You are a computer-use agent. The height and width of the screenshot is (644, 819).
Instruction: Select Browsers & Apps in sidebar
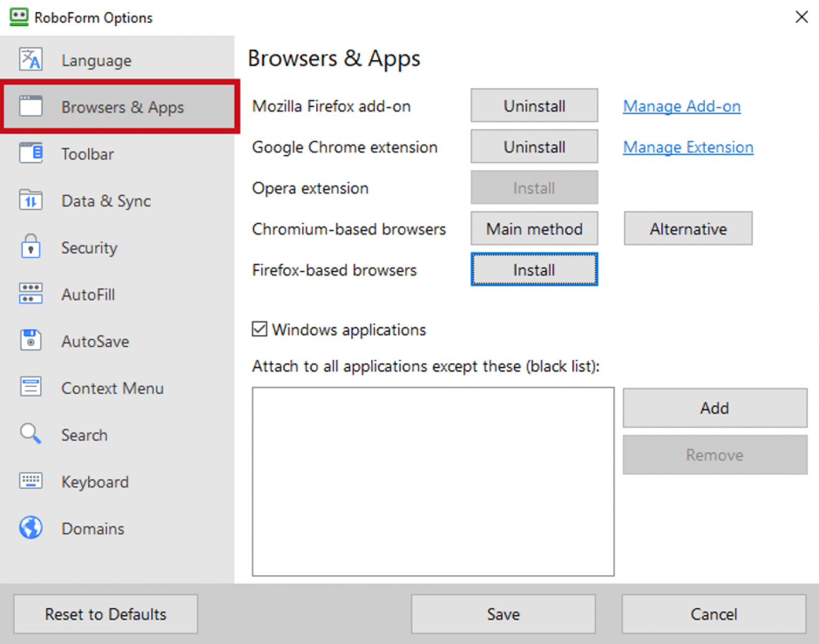tap(122, 107)
